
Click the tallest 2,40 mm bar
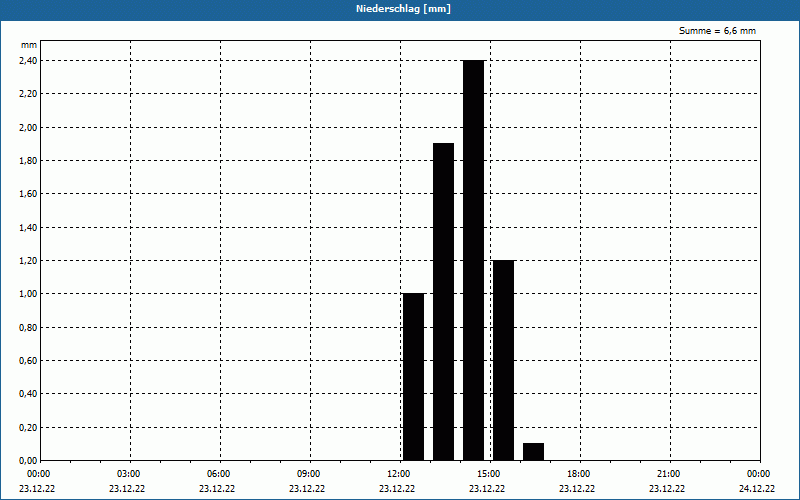pos(473,260)
